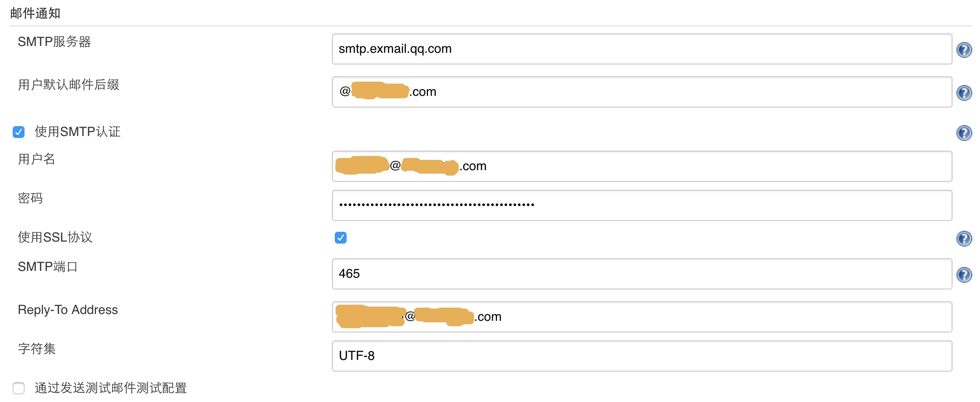Select the 用户名 email input field
This screenshot has height=402, width=980.
pos(642,166)
